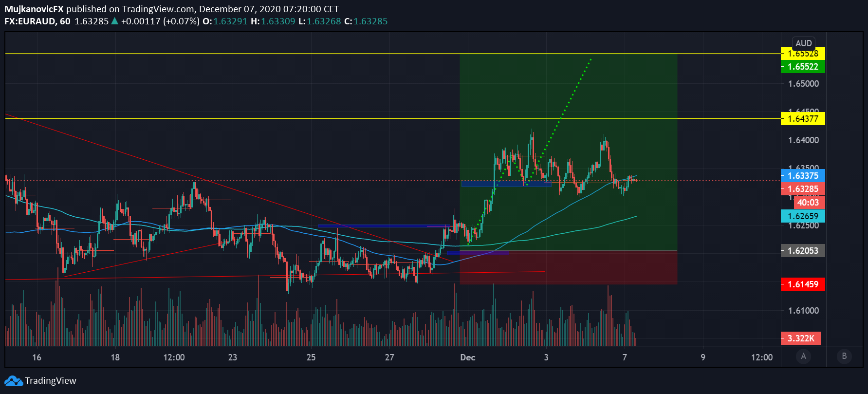Viewport: 868px width, 394px height.
Task: Click the TradingView wordmark text
Action: [51, 381]
